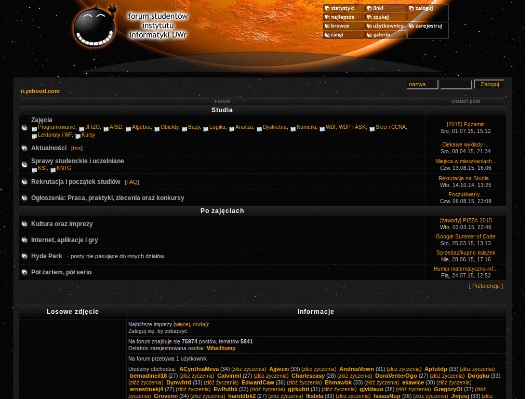532x399 pixels.
Task: Focus the password field next to nazwa
Action: coord(456,84)
